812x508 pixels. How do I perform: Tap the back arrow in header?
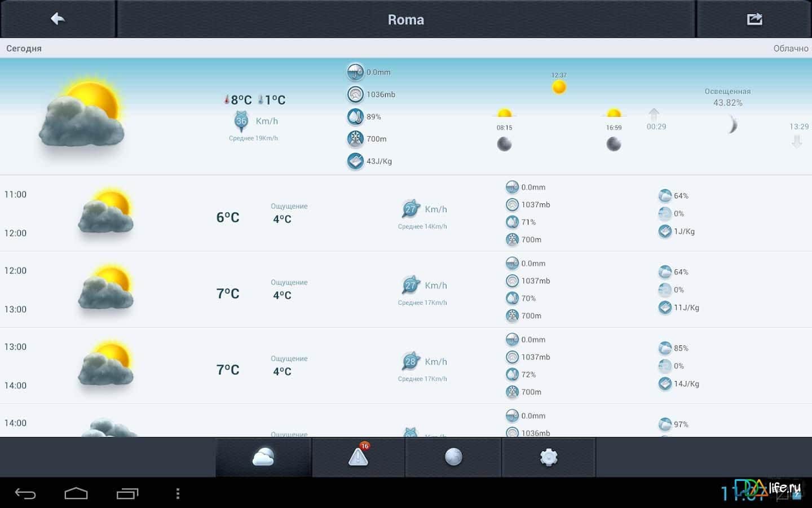click(58, 19)
